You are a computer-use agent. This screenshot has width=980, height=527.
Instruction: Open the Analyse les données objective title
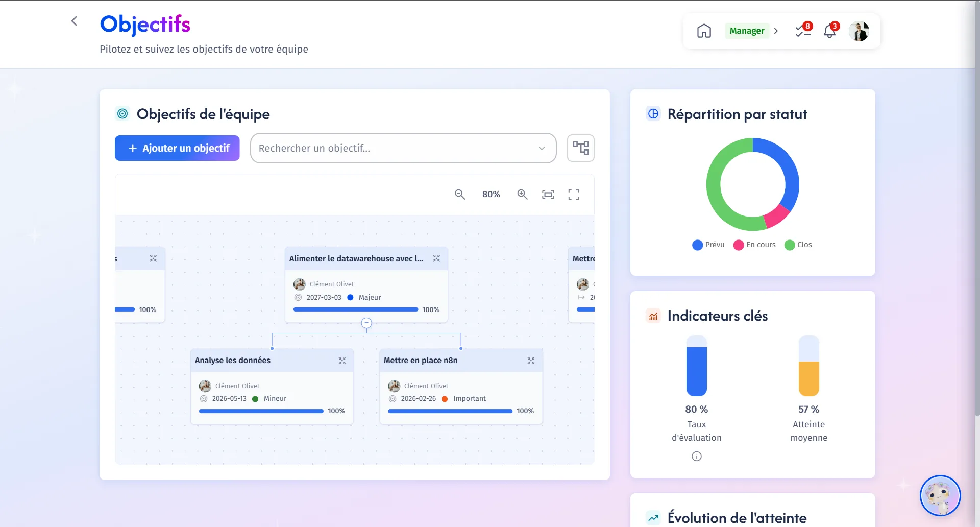[x=233, y=361]
